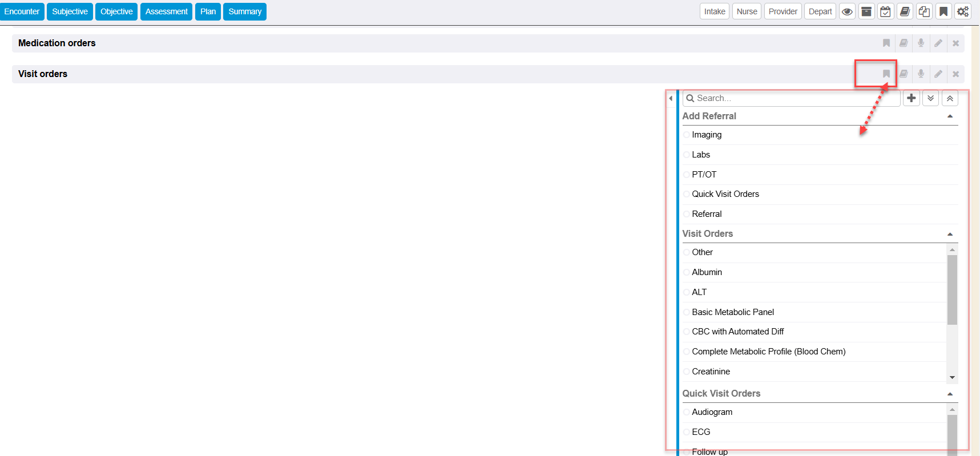This screenshot has width=980, height=456.
Task: Click the plus button beside the search box
Action: [911, 98]
